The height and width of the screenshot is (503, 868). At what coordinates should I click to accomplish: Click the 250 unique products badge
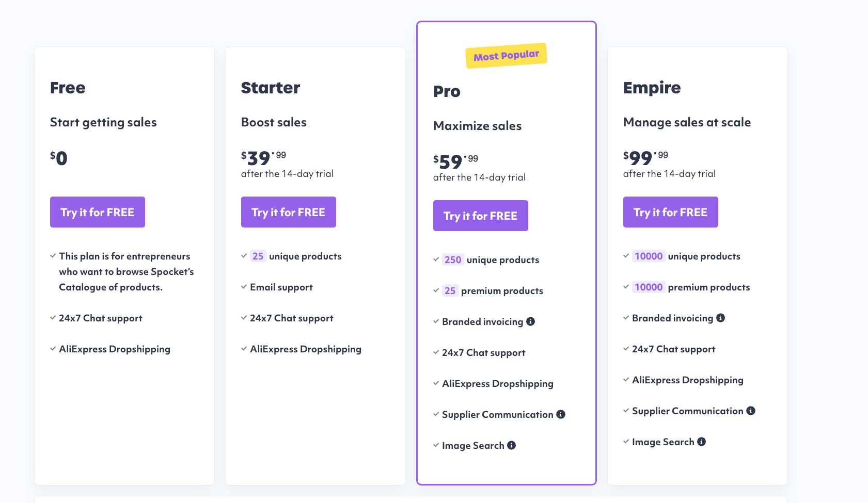coord(452,259)
